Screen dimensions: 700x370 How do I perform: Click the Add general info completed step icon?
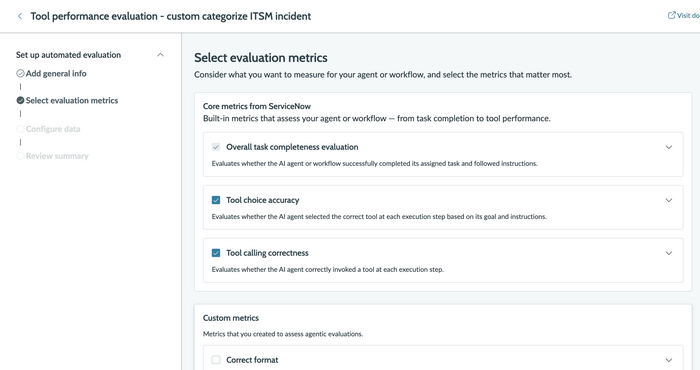20,73
